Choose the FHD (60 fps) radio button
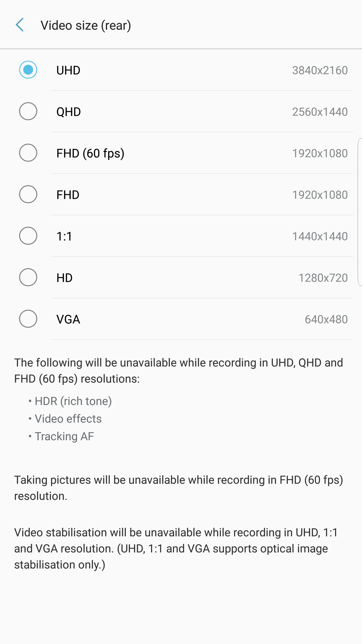Screen dimensions: 362x644 pyautogui.click(x=28, y=153)
